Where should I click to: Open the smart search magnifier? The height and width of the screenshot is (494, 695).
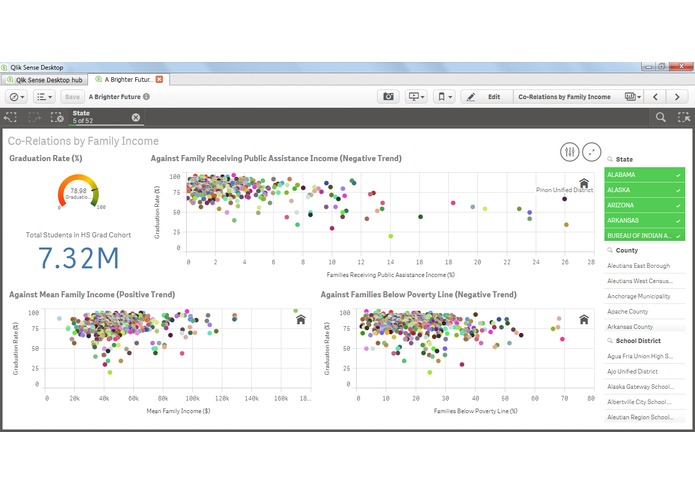tap(660, 117)
